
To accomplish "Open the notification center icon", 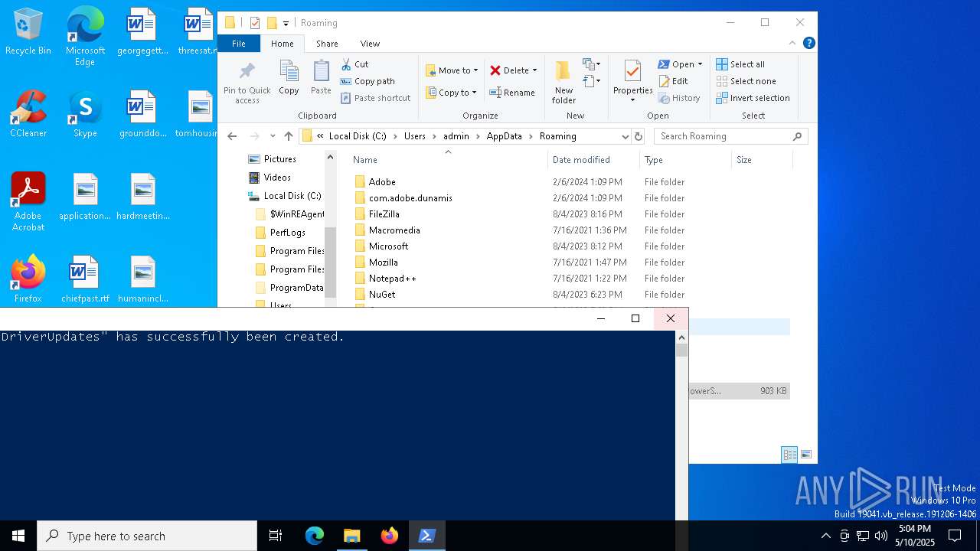I will pos(955,536).
